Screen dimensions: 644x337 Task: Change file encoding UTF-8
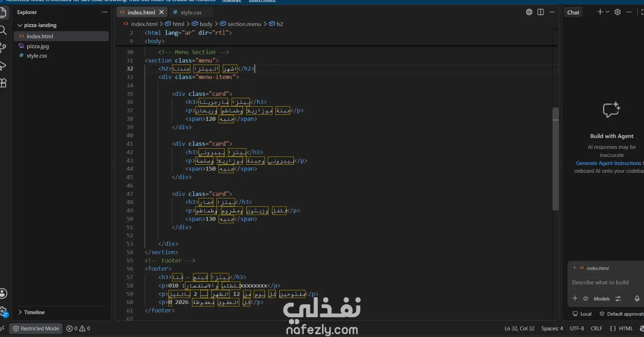577,329
